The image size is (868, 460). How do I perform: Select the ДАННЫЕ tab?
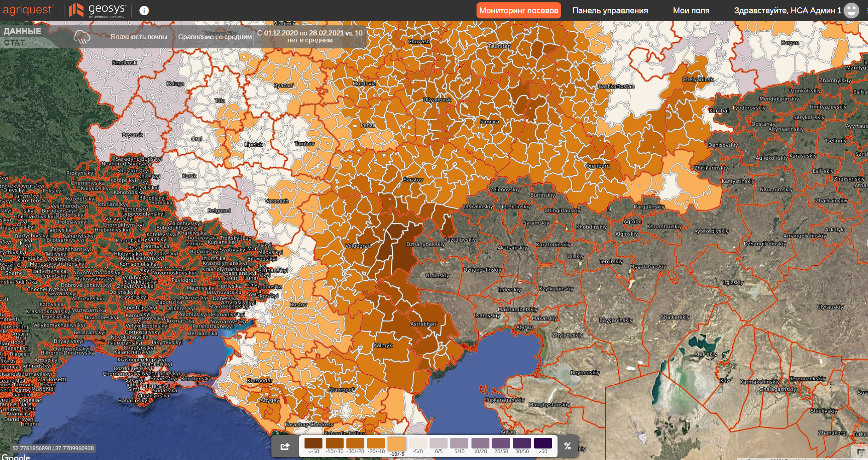(23, 31)
